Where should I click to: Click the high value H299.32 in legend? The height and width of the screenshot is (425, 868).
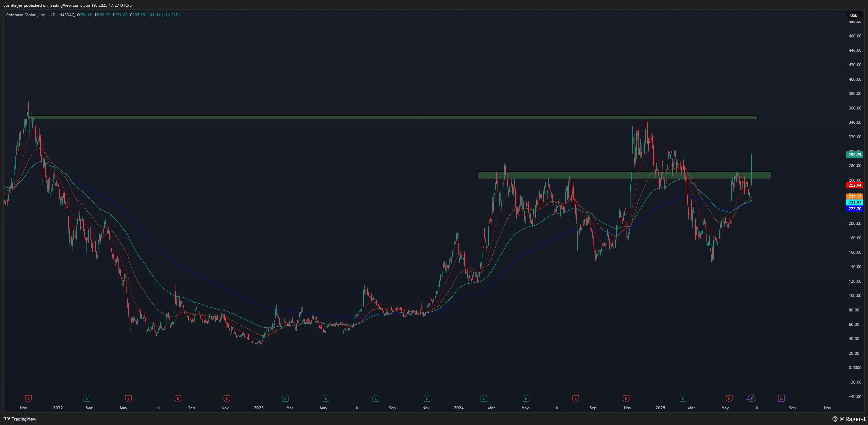[102, 15]
